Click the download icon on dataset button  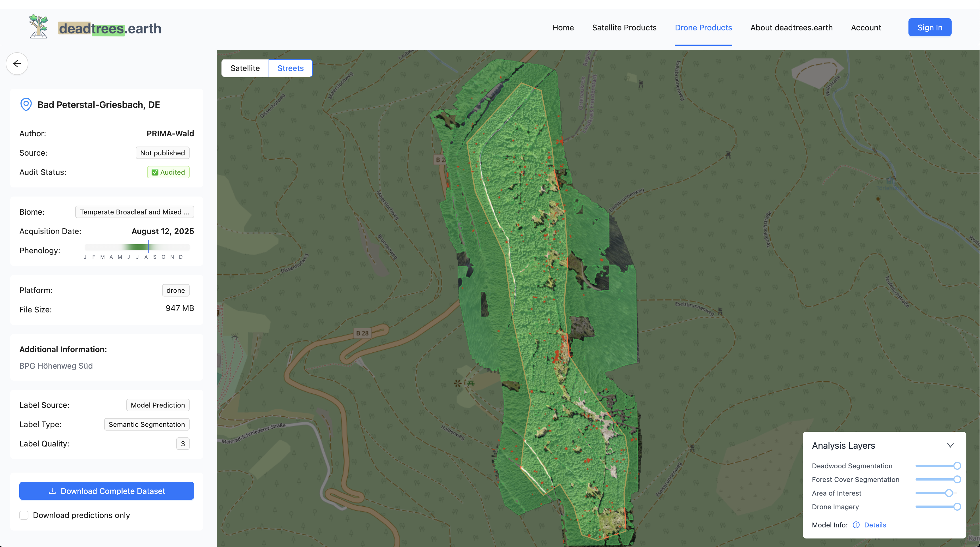coord(52,491)
